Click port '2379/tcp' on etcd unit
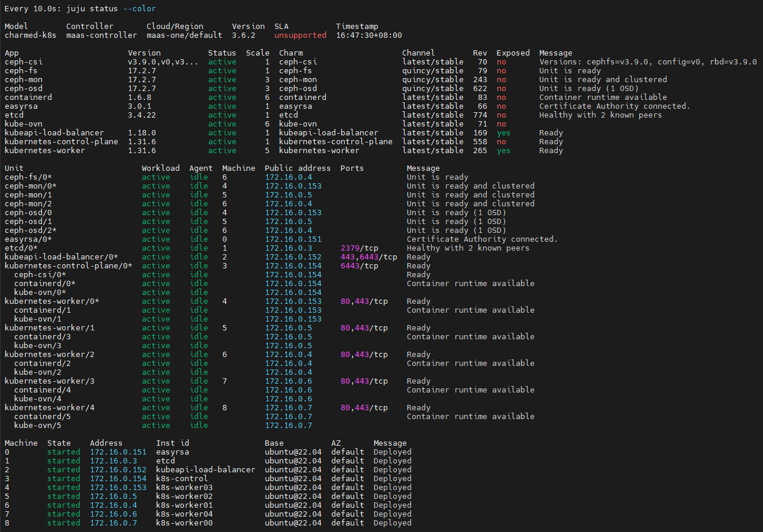763x532 pixels. click(x=360, y=248)
